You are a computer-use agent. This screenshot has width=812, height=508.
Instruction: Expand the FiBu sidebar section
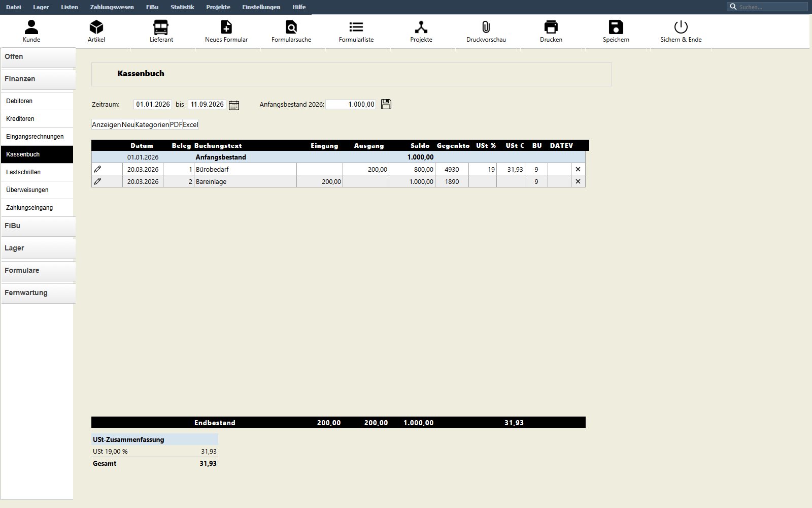38,226
